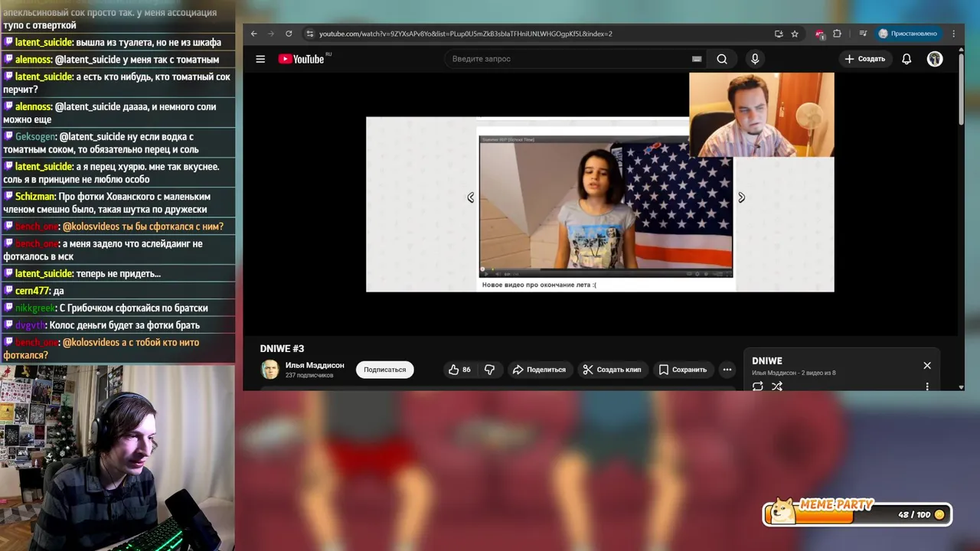Click the install app icon in address bar
The height and width of the screenshot is (551, 980).
tap(779, 34)
